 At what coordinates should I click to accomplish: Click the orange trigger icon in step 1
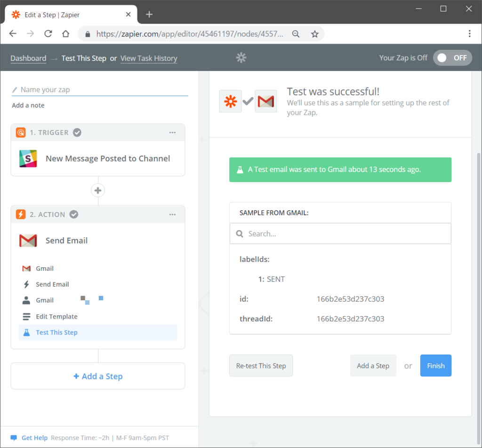(21, 132)
